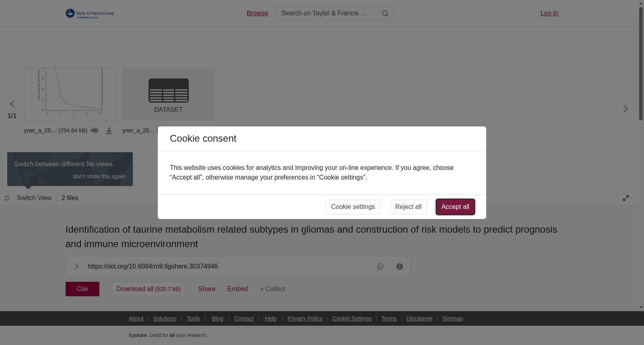
Task: Open the Embed option
Action: 238,289
